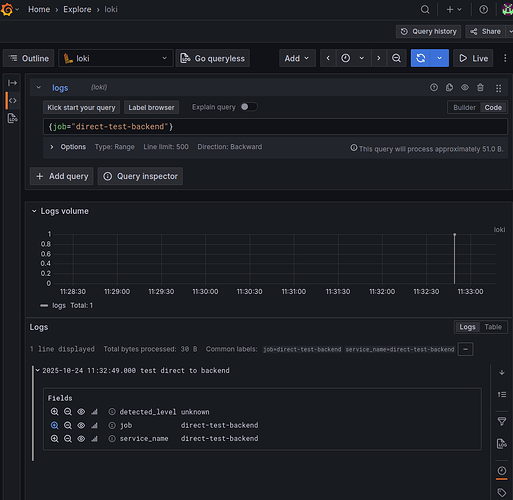Click the logs query name
513x500 pixels.
coord(60,88)
